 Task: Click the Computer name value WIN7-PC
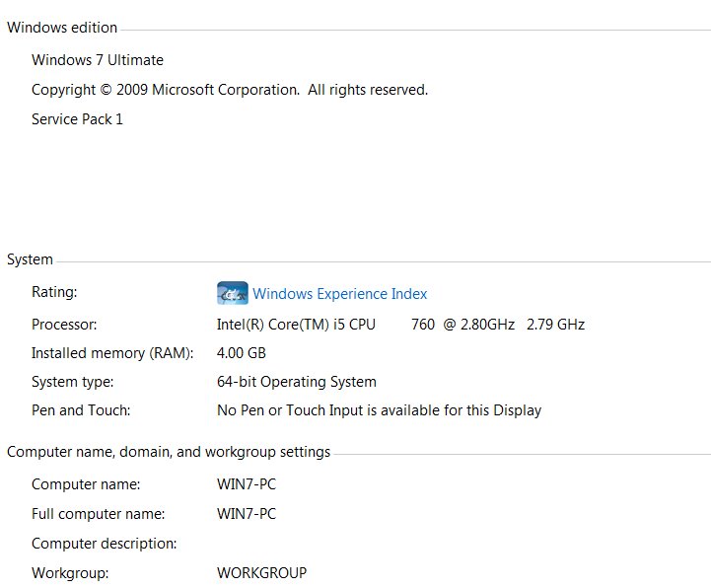point(247,484)
